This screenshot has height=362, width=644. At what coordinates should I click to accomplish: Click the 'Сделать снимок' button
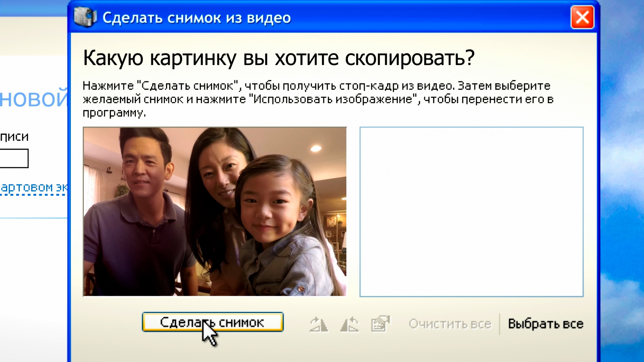click(213, 322)
